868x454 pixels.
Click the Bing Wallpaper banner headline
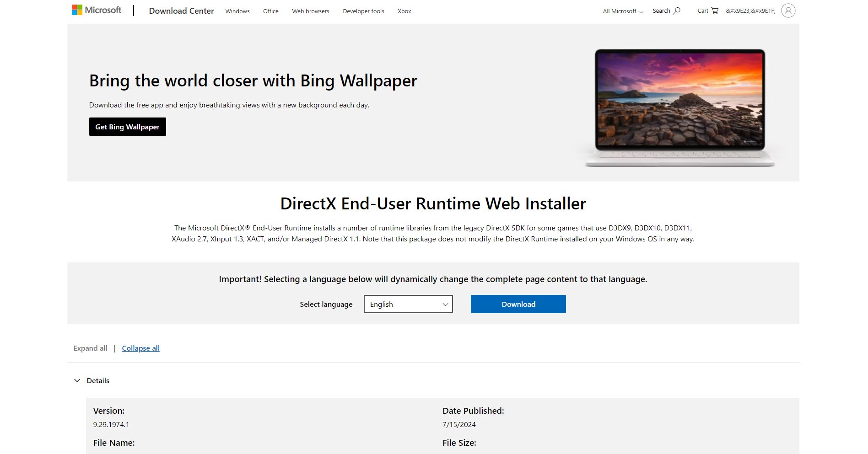click(253, 80)
